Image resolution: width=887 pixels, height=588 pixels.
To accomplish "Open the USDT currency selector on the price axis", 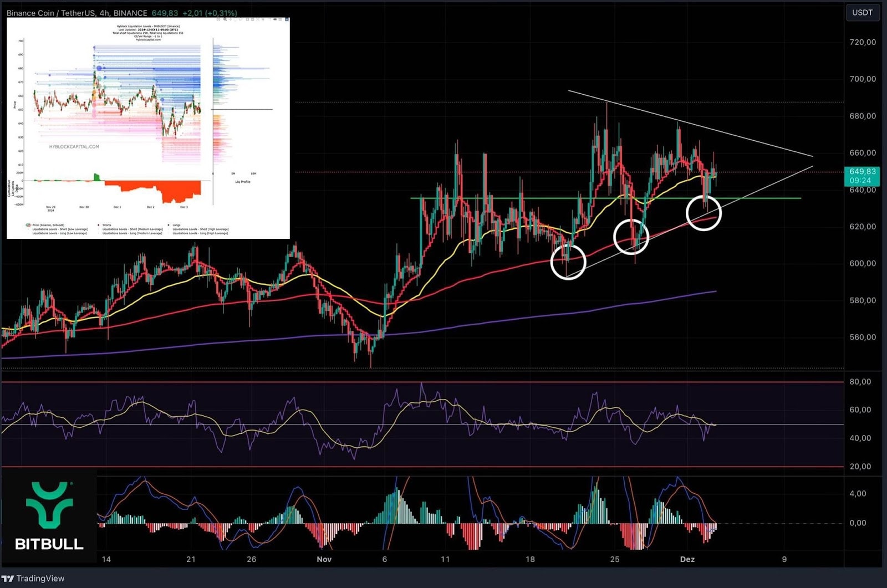I will coord(862,12).
